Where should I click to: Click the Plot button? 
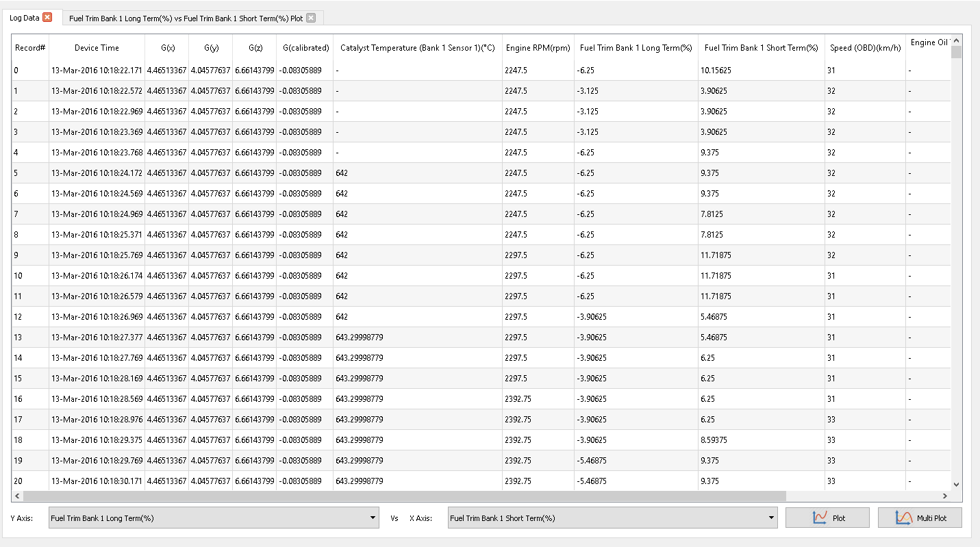pos(827,518)
